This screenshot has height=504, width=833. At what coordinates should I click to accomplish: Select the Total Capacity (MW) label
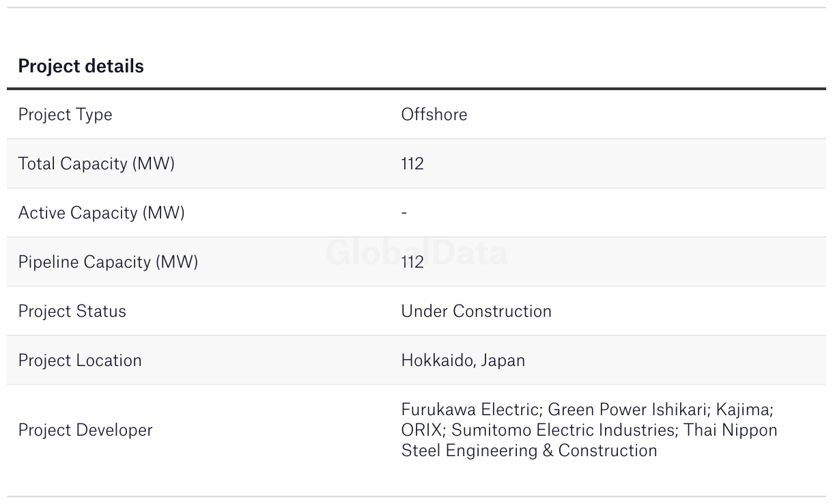tap(96, 164)
